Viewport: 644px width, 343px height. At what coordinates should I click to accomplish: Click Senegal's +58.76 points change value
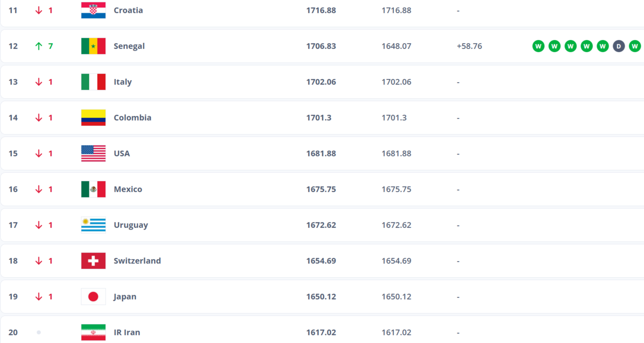(x=469, y=46)
